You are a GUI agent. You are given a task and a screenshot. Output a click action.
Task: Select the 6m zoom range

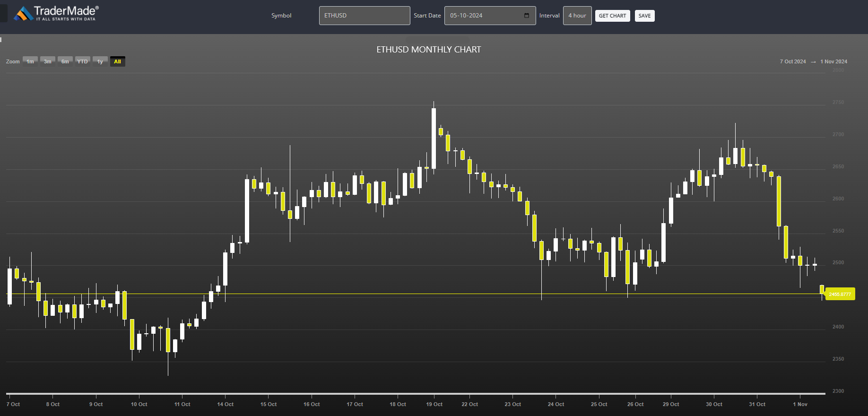click(x=65, y=61)
